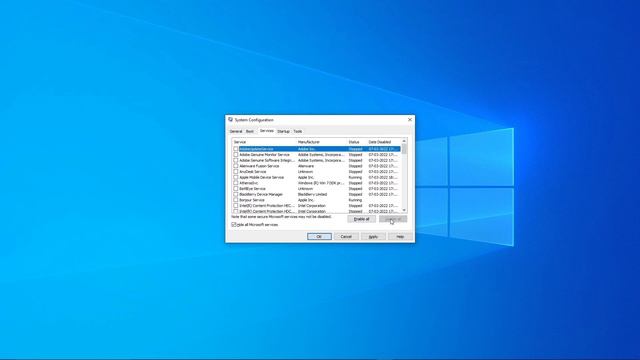Close the System Configuration dialog
The image size is (640, 360).
point(410,120)
